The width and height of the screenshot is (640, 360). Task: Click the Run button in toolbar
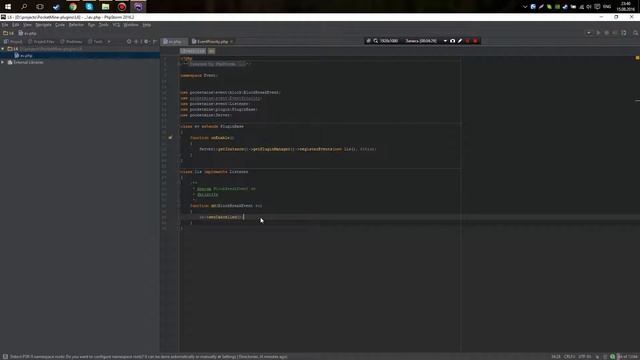click(598, 33)
